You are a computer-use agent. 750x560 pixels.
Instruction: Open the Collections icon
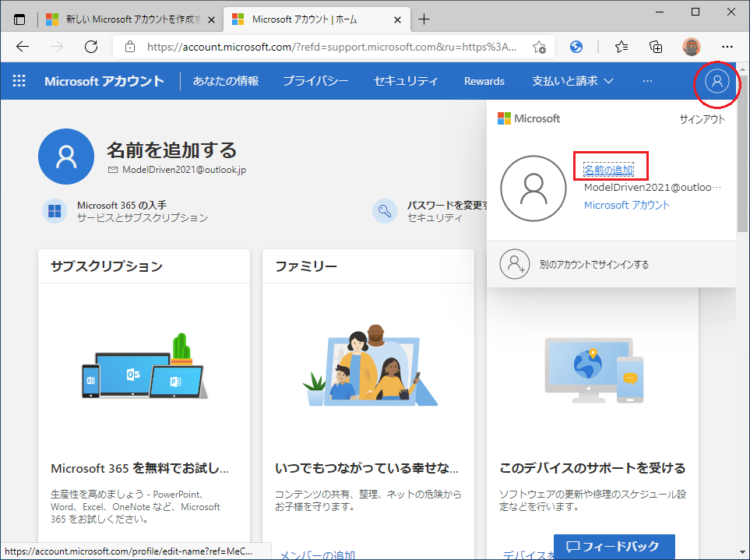click(x=656, y=47)
